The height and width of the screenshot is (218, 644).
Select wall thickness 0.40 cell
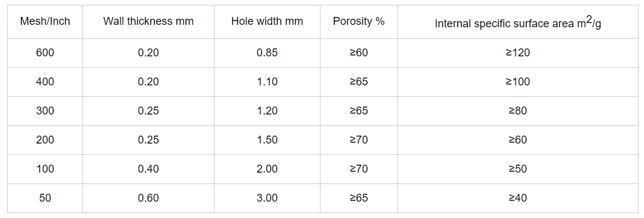[x=148, y=169]
